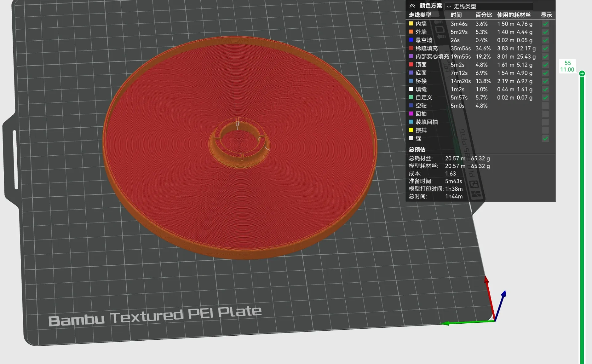Click the magenta 回抽 color swatch
Image resolution: width=592 pixels, height=364 pixels.
pos(411,114)
